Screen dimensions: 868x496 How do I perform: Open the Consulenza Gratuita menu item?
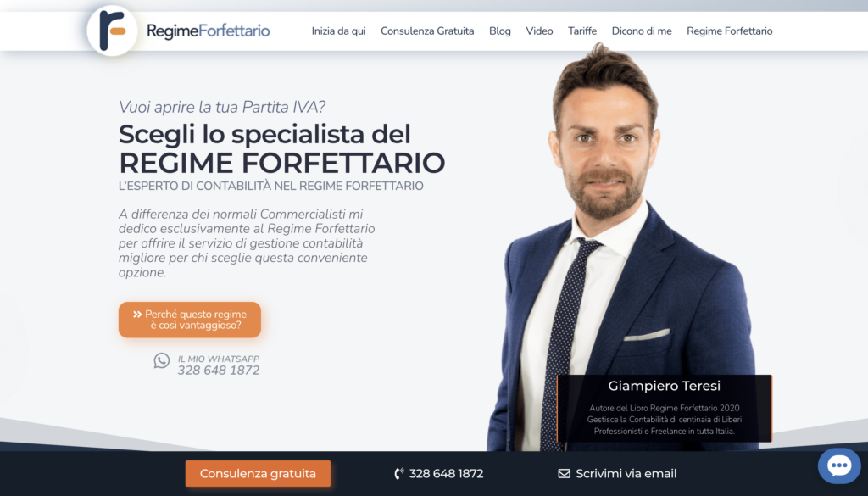coord(427,31)
